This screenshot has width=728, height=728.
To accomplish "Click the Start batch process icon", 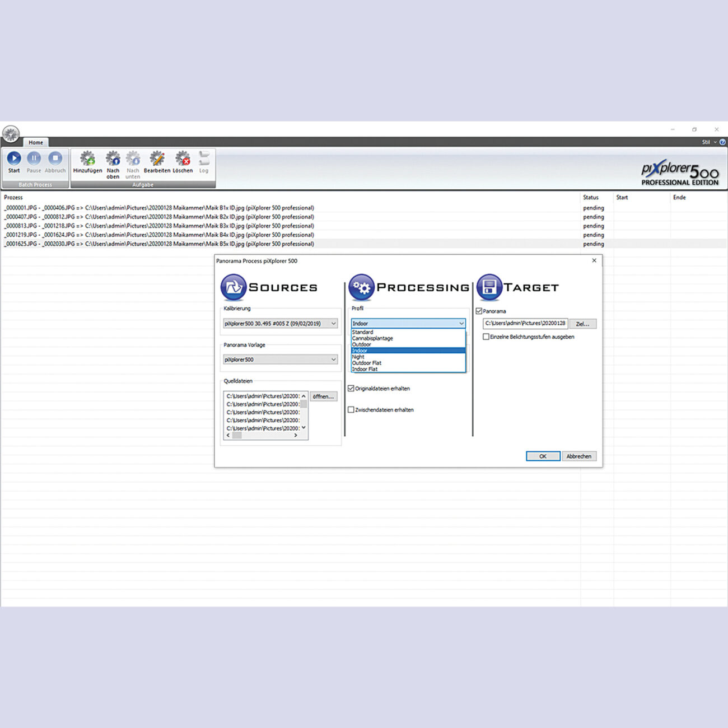I will point(14,158).
